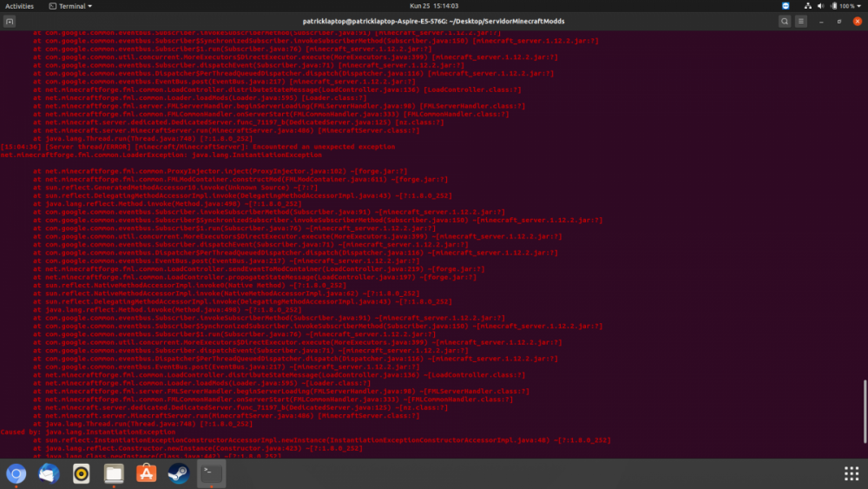Open Rhythmbox music player in dock
Image resolution: width=868 pixels, height=489 pixels.
pyautogui.click(x=81, y=473)
